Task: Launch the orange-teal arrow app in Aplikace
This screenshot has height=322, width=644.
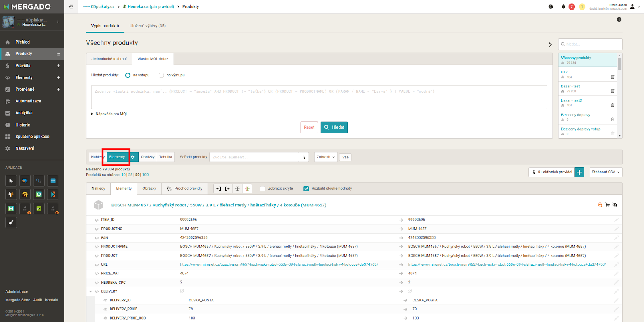Action: (53, 195)
